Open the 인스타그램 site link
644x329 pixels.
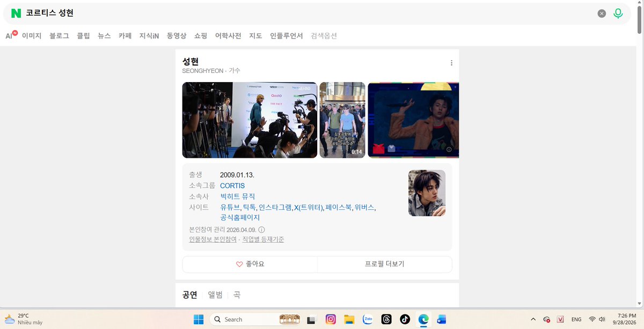point(275,207)
